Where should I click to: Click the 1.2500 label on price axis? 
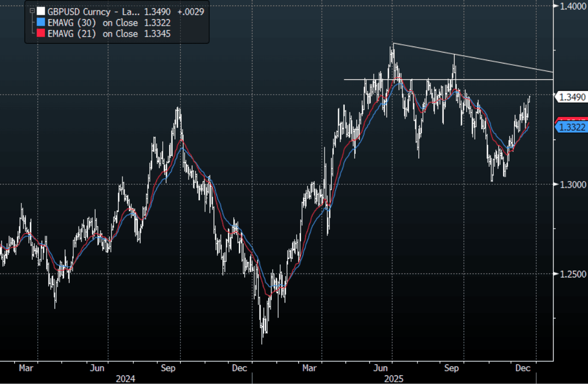point(571,274)
